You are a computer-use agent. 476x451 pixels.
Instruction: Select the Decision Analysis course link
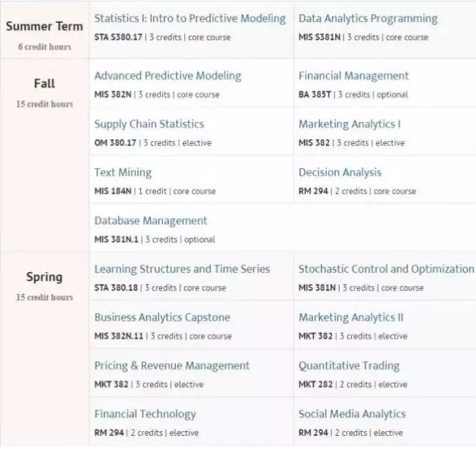[340, 173]
